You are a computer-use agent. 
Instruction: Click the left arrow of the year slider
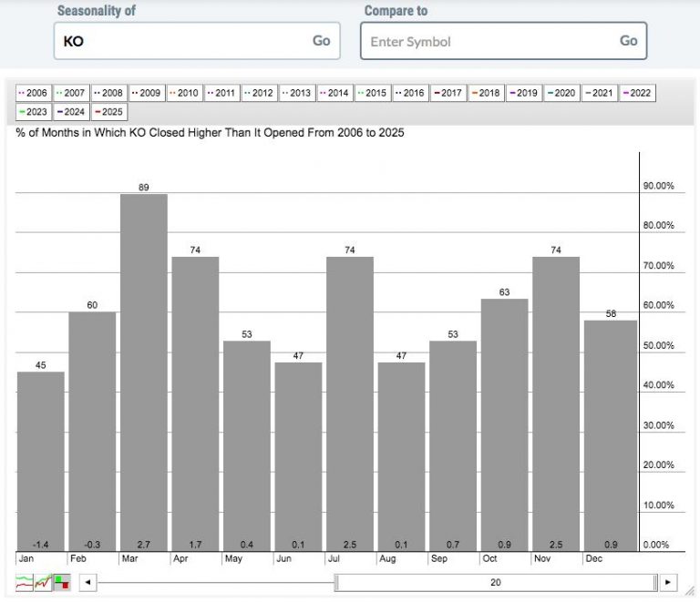87,582
